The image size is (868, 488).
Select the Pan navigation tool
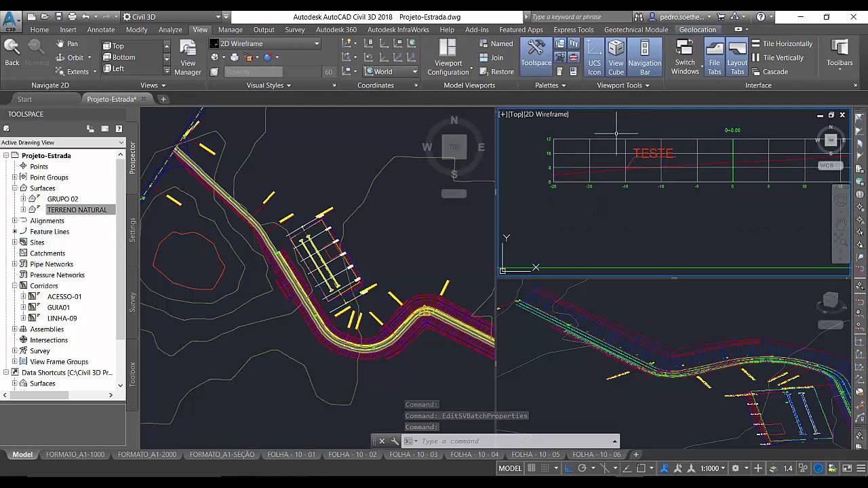click(x=66, y=43)
